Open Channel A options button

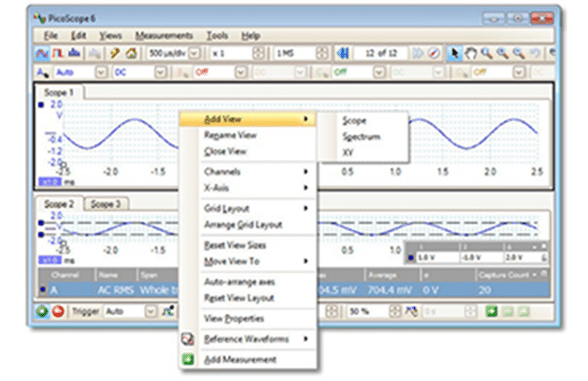click(43, 72)
